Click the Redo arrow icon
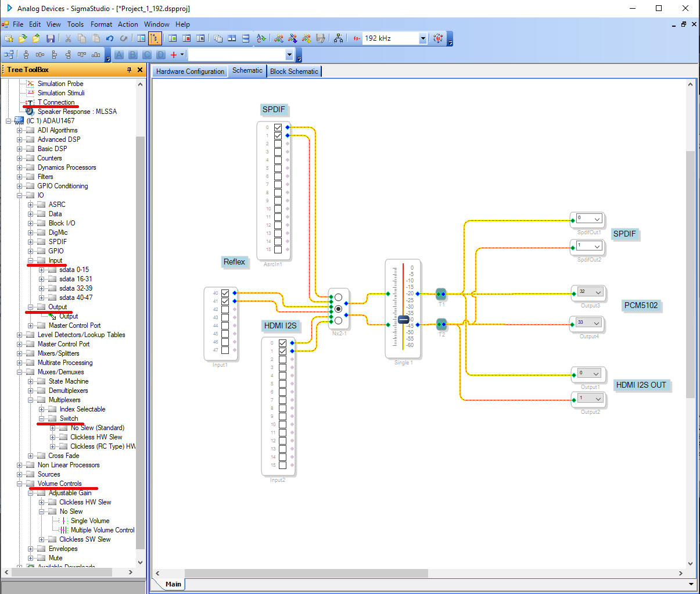Viewport: 700px width, 594px height. (x=124, y=38)
